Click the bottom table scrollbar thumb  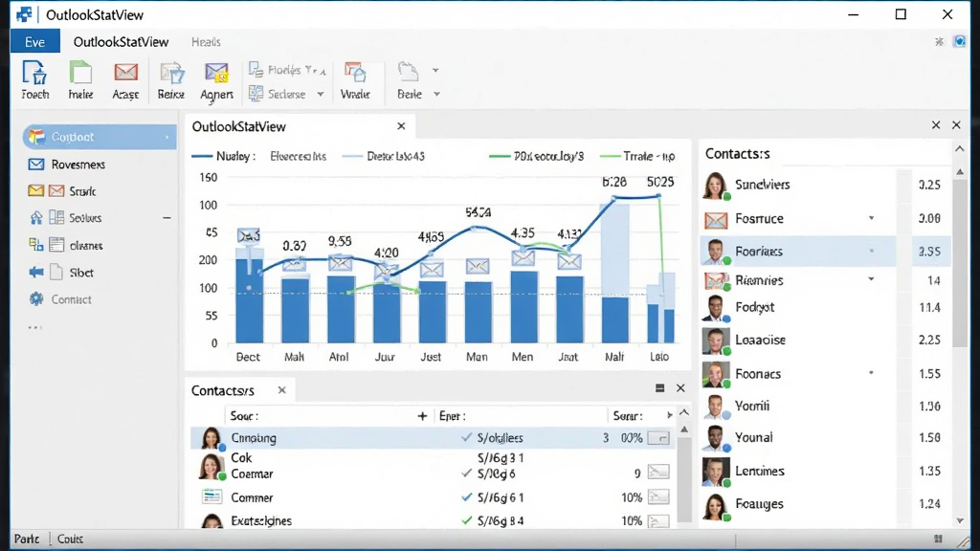click(x=684, y=478)
